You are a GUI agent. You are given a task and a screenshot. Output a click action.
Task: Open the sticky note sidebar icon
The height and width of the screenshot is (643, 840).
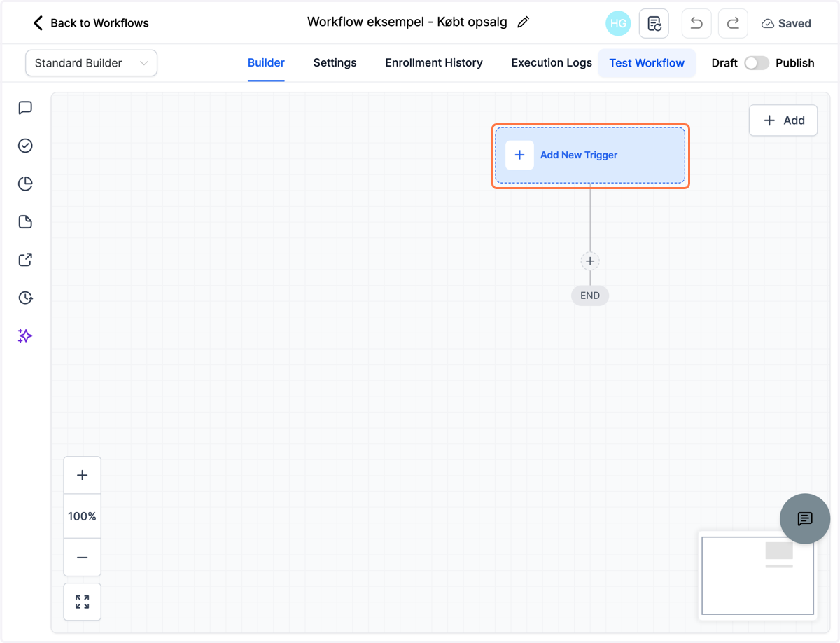(25, 222)
